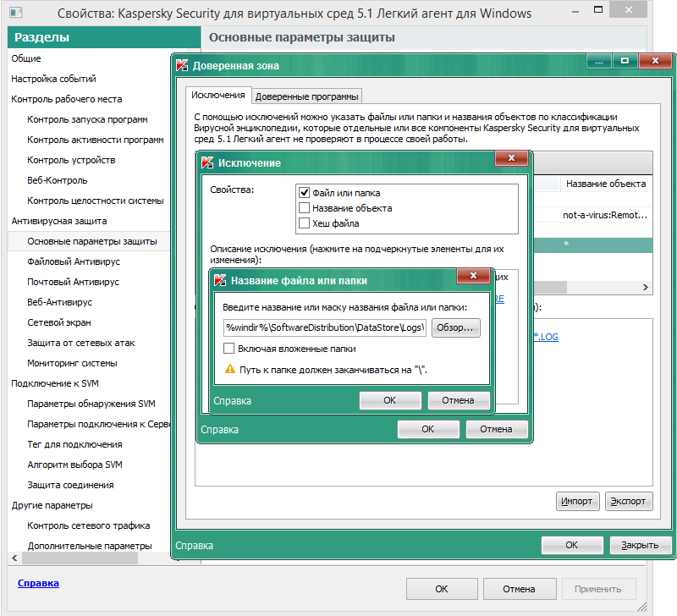Click the Обзор... browse button
677x616 pixels.
click(x=455, y=327)
